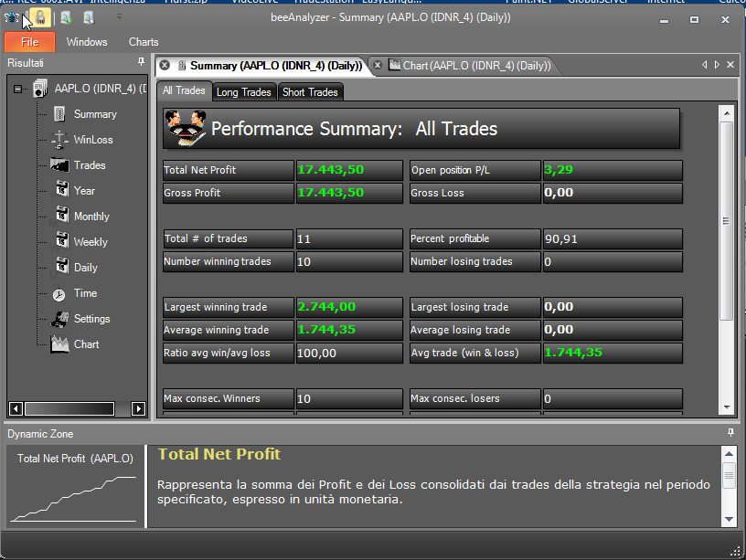Select the Monthly calendar icon
This screenshot has height=560, width=746.
61,215
